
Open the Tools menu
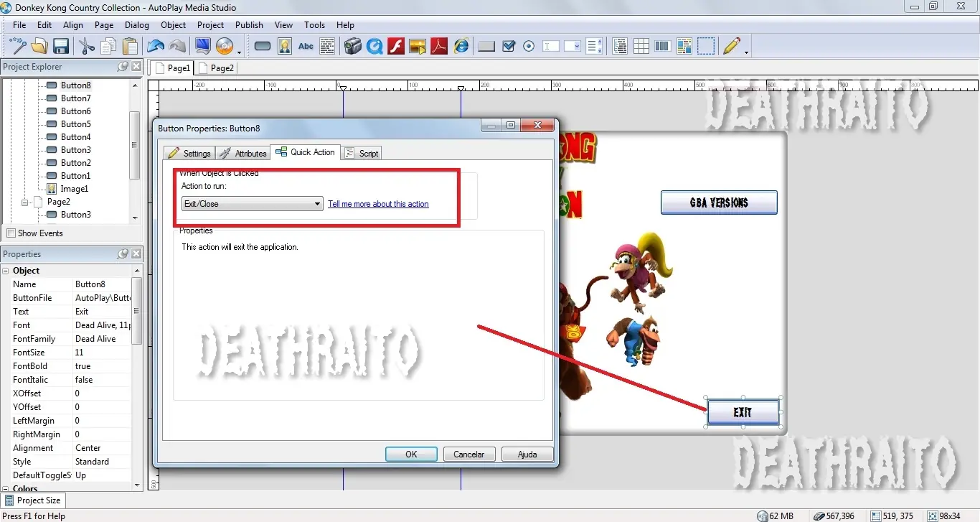point(314,24)
